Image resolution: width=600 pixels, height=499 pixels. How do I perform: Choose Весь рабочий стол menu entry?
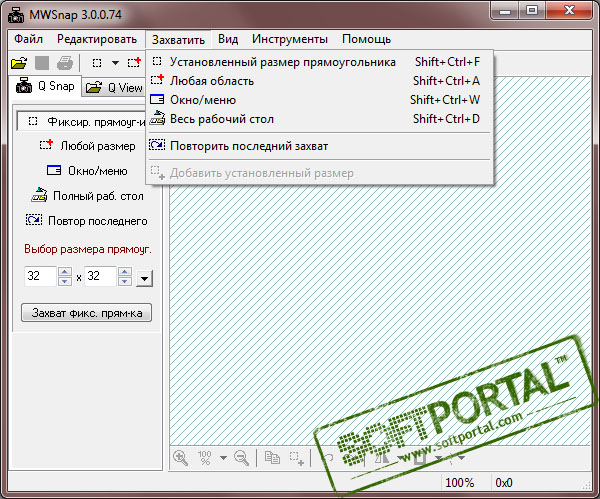click(x=320, y=119)
